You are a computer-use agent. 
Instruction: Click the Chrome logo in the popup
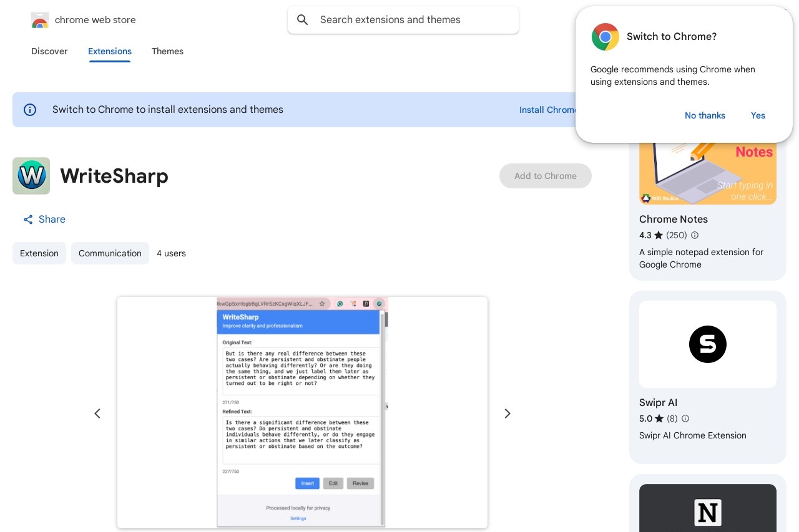(x=605, y=37)
